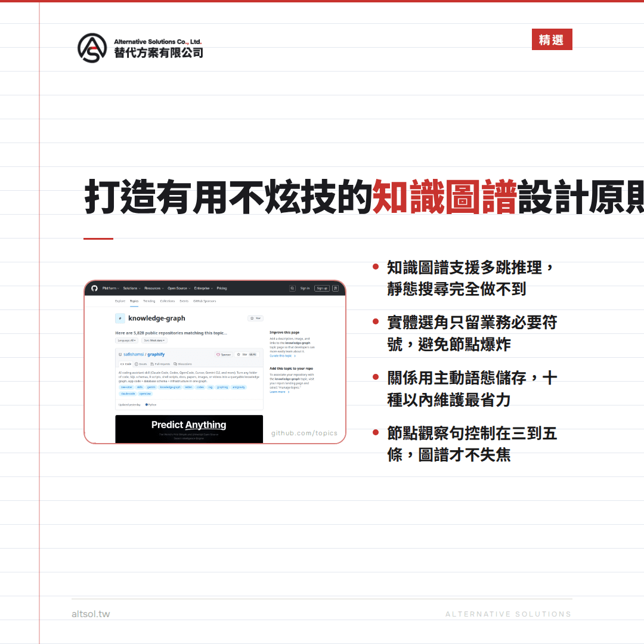Click the altsol.tw footer text
This screenshot has height=644, width=644.
91,614
